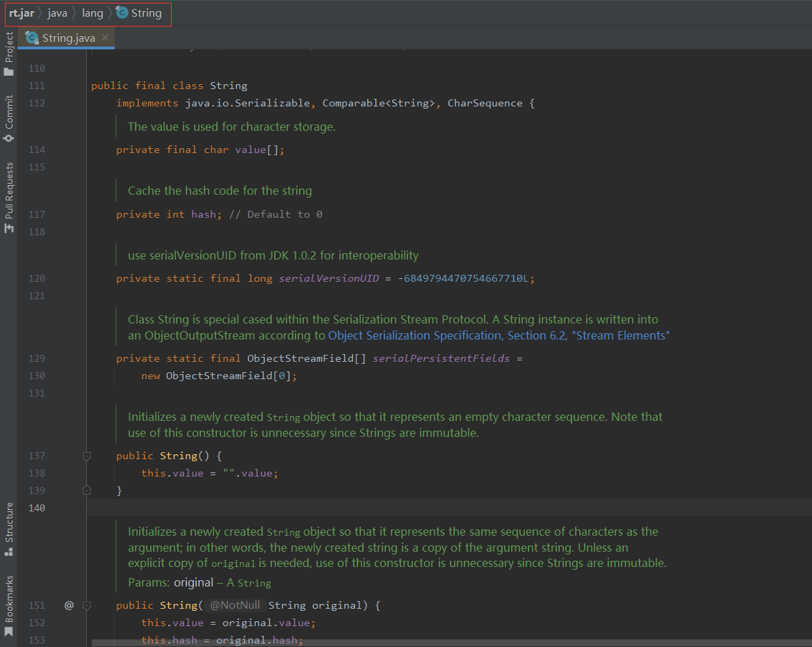812x647 pixels.
Task: Click 'The value is used for character storage' doc
Action: [x=232, y=127]
